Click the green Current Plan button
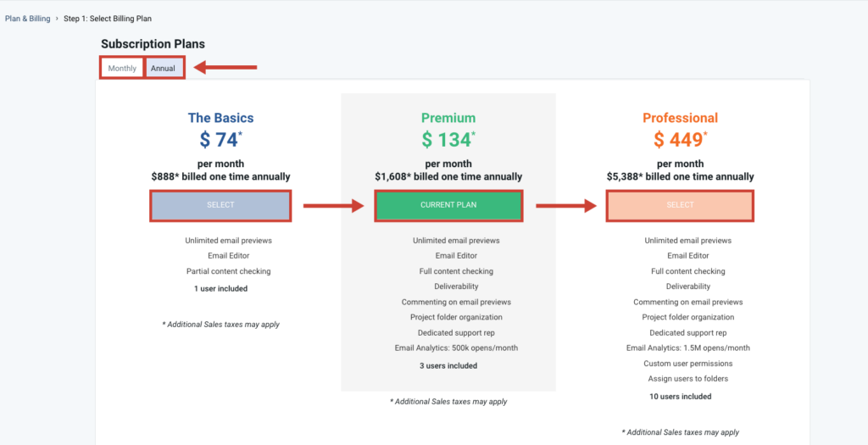This screenshot has width=868, height=445. 448,205
